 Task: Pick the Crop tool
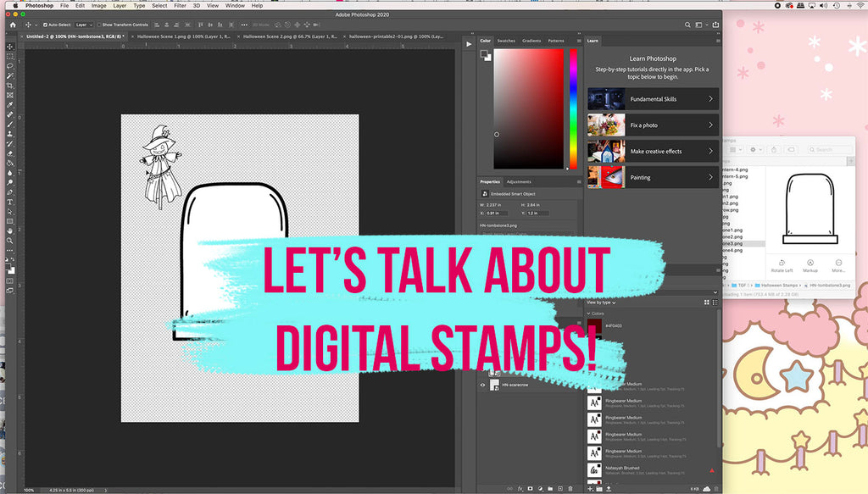[x=10, y=85]
